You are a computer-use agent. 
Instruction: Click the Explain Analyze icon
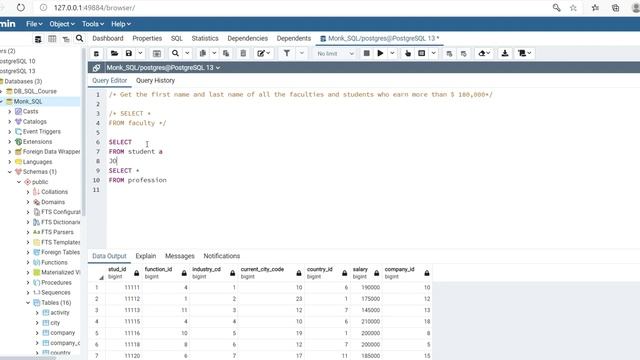[x=422, y=53]
